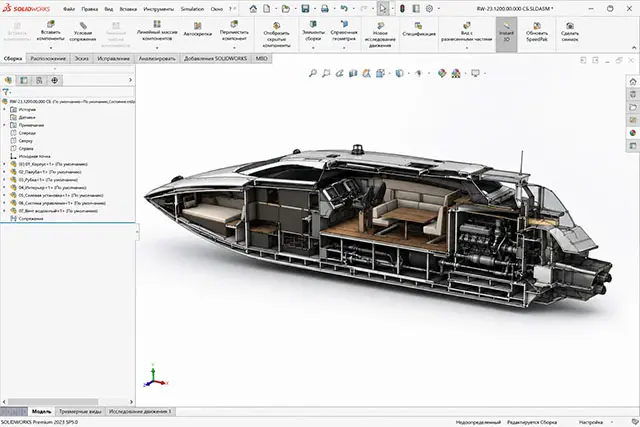The height and width of the screenshot is (427, 640).
Task: Click the feature tree horizontal scrollbar
Action: point(53,402)
